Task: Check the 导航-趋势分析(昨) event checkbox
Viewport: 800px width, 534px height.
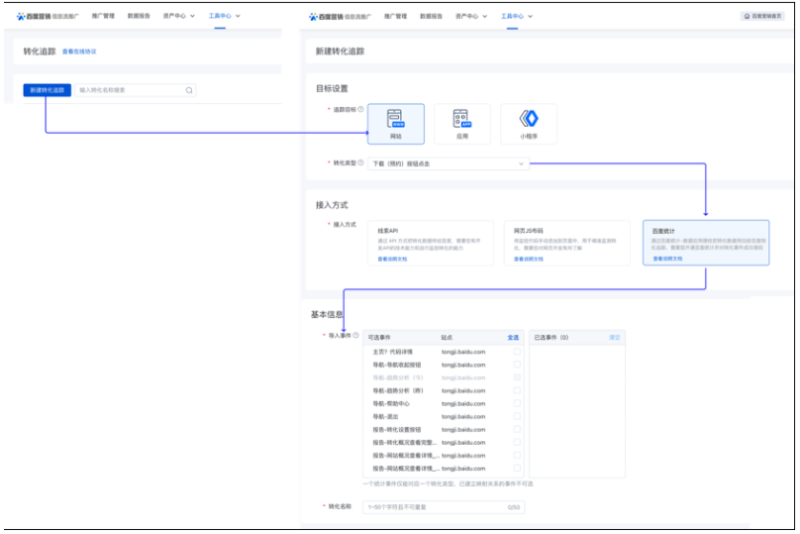Action: click(517, 391)
